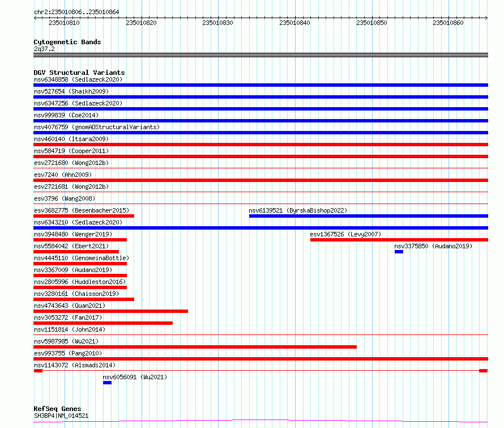Click nsv3280161 (Chaisson2019) label
The width and height of the screenshot is (504, 428).
[76, 294]
